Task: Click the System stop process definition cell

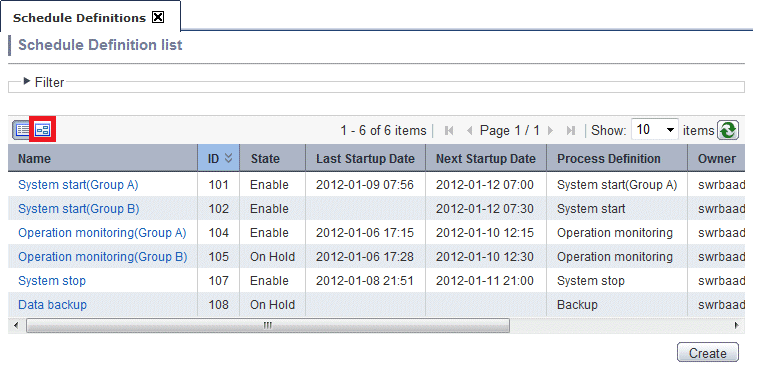Action: pos(591,280)
